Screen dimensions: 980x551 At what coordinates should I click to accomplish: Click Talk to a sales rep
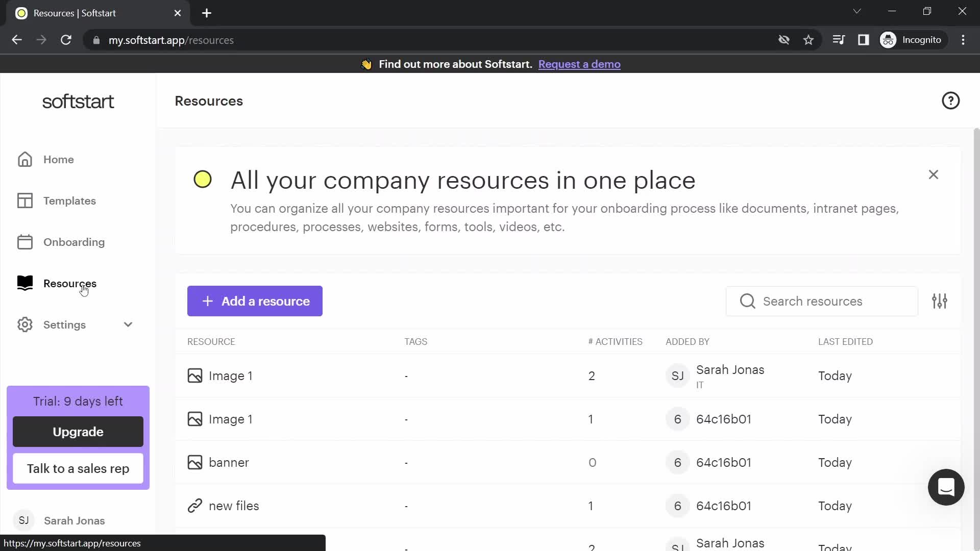tap(78, 468)
